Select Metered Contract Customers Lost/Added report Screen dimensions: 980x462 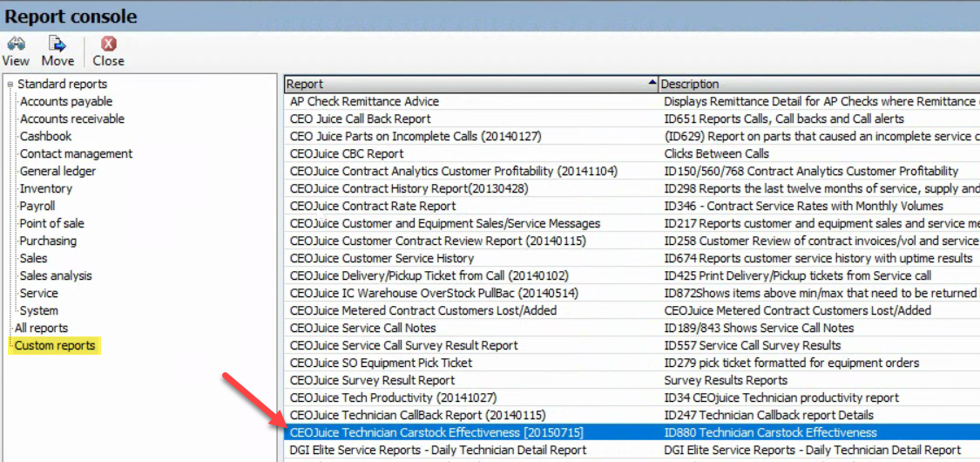[x=423, y=310]
